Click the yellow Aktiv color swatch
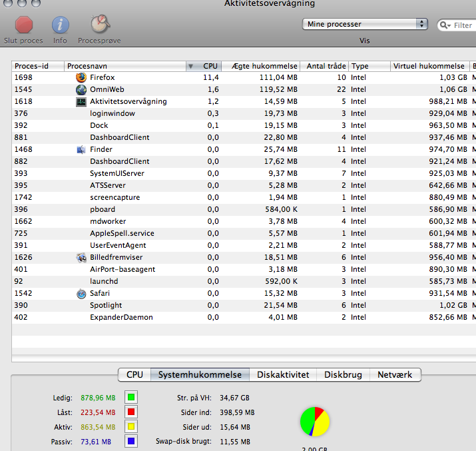The width and height of the screenshot is (476, 451). pyautogui.click(x=131, y=427)
